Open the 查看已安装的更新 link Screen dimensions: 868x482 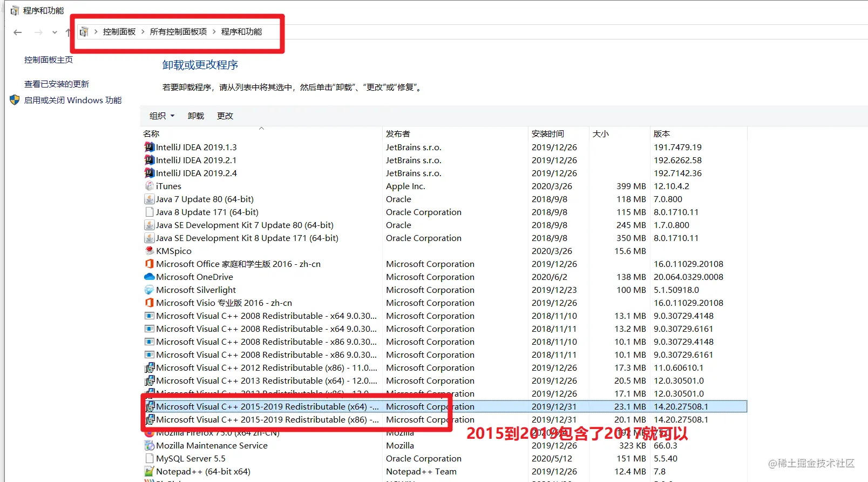57,84
